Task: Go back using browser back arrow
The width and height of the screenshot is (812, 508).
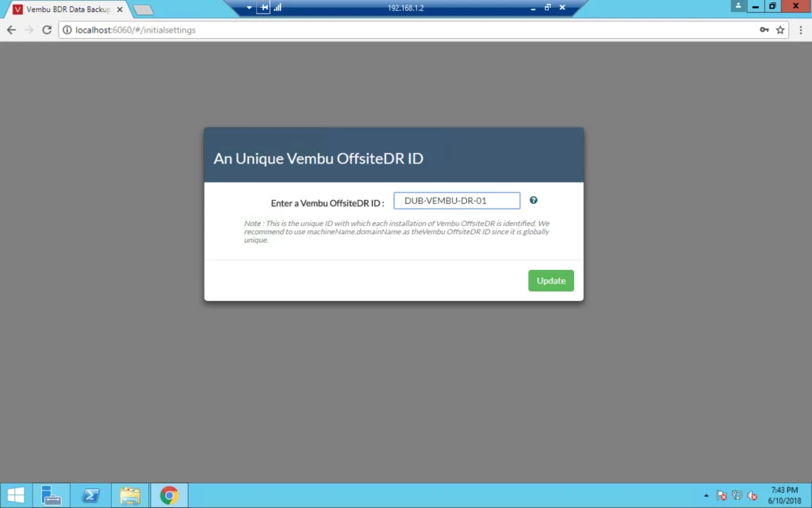Action: tap(11, 30)
